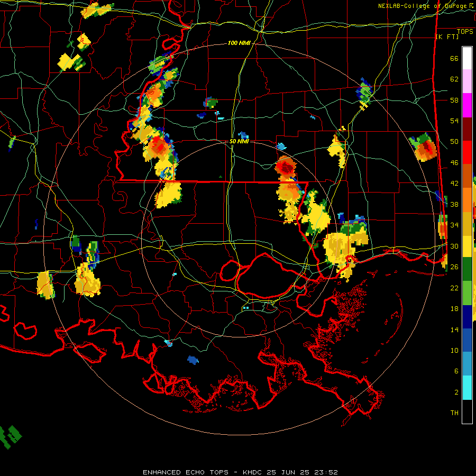Image resolution: width=476 pixels, height=476 pixels.
Task: Pick the dark orange legend swatch beside 46
Action: point(467,176)
